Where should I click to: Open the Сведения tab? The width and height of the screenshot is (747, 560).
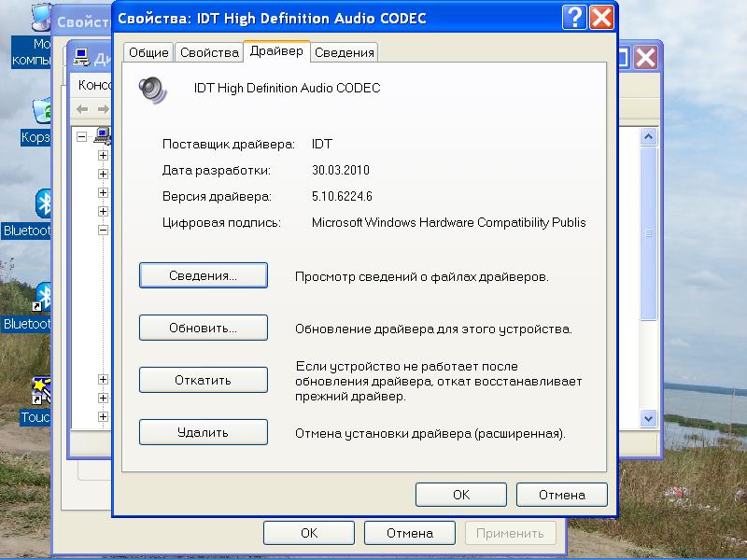tap(345, 53)
